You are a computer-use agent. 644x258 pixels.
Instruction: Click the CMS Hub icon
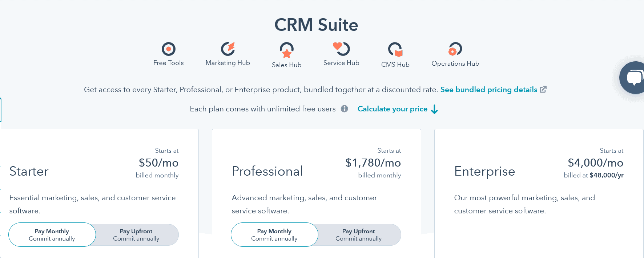(395, 50)
